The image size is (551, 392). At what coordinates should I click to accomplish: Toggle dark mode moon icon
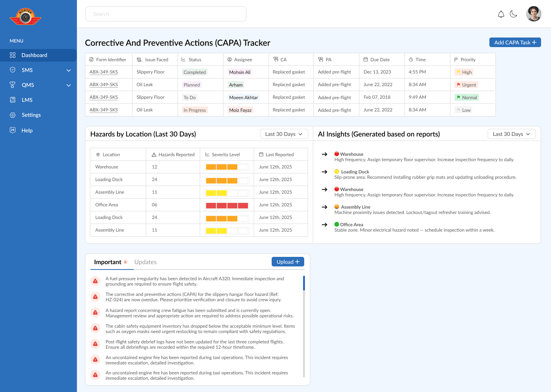(514, 14)
